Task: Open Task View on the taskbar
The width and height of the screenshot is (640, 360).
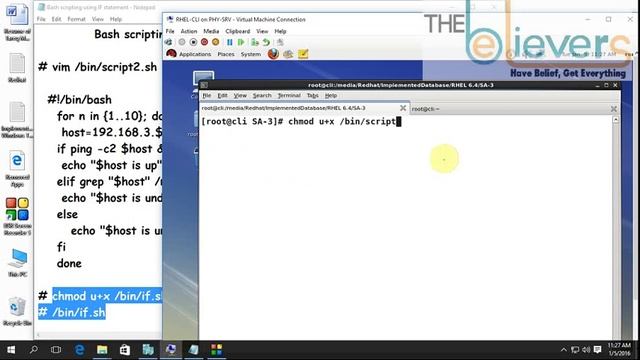Action: coord(56,350)
